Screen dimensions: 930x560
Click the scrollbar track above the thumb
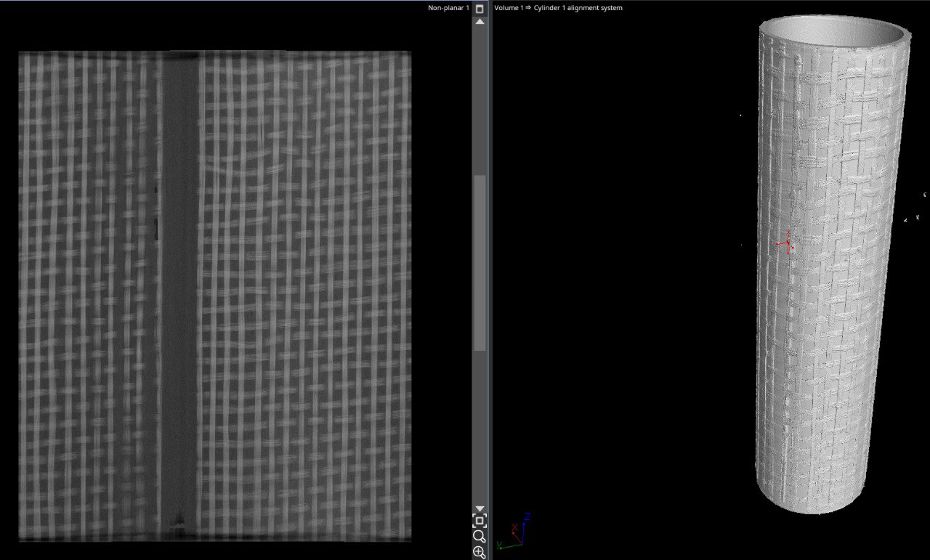[480, 102]
